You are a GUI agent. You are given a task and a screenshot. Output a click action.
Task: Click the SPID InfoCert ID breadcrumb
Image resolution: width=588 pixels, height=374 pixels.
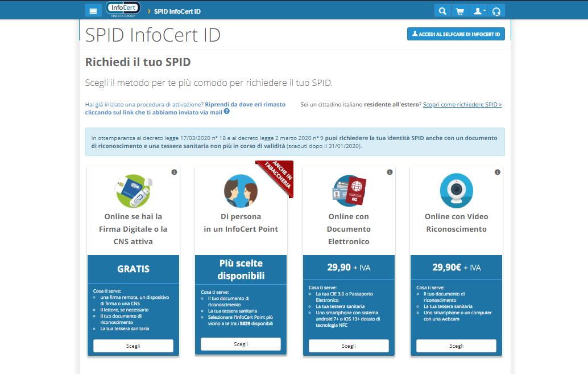[x=177, y=10]
